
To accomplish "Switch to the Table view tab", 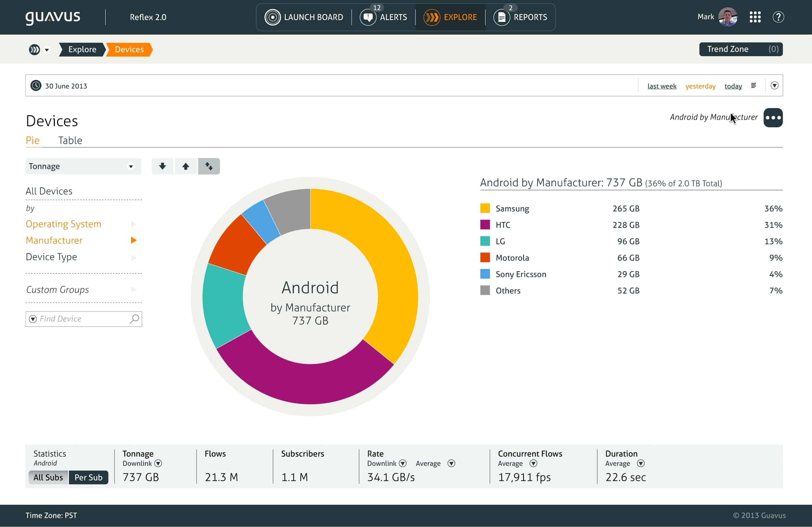I will coord(70,140).
